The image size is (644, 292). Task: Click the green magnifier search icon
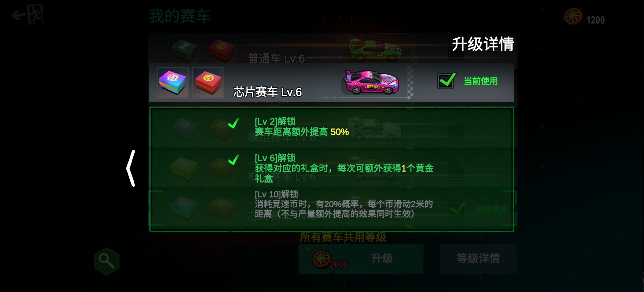pyautogui.click(x=107, y=261)
